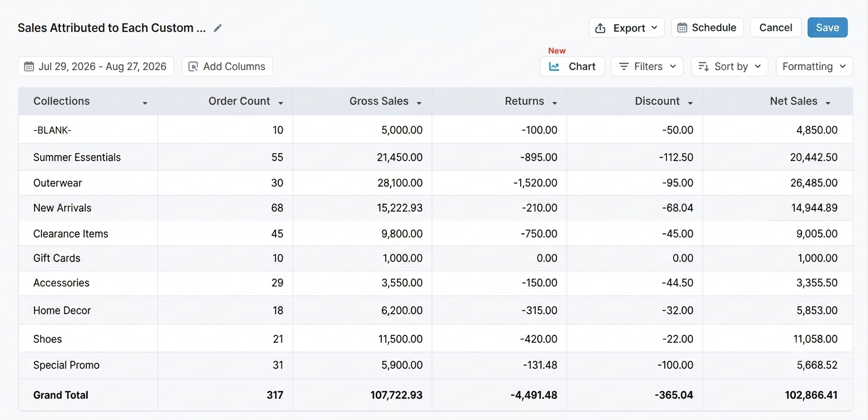
Task: Open the Sort by dropdown chevron
Action: pos(758,66)
